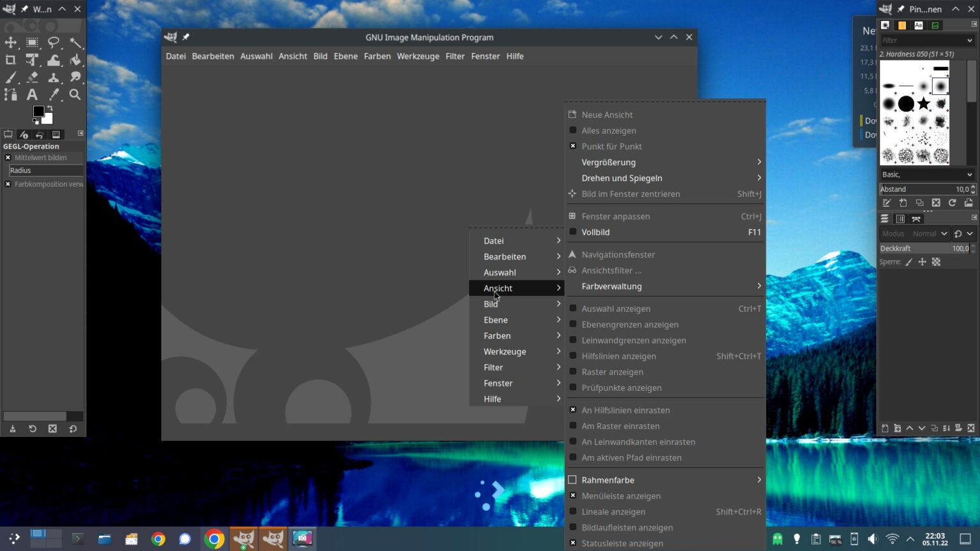Click Fenster anpassen menu entry
The height and width of the screenshot is (551, 980).
click(x=665, y=216)
